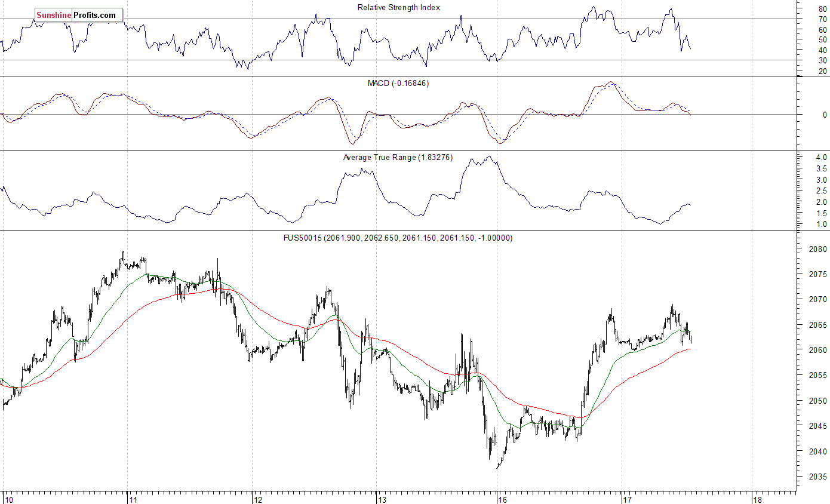Click the ATR axis value 4.0
830x504 pixels.
821,157
